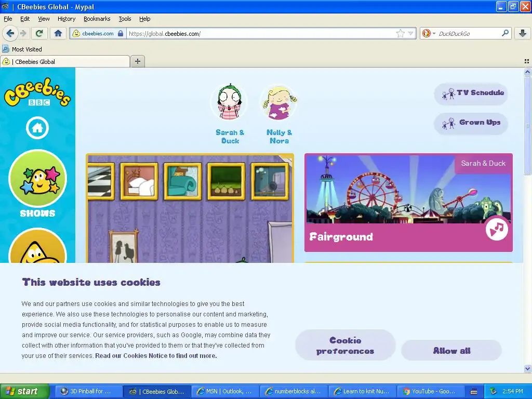
Task: Switch to YouTube Google Chrome taskbar item
Action: click(x=430, y=391)
